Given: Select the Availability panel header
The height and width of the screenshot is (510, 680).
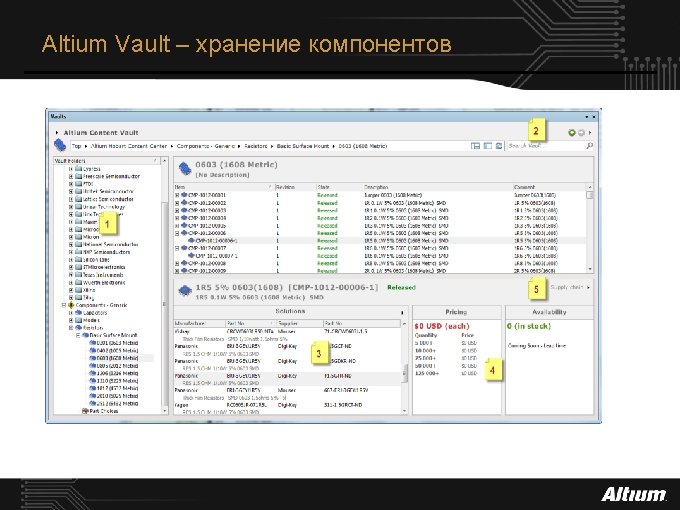Looking at the screenshot, I should click(549, 312).
